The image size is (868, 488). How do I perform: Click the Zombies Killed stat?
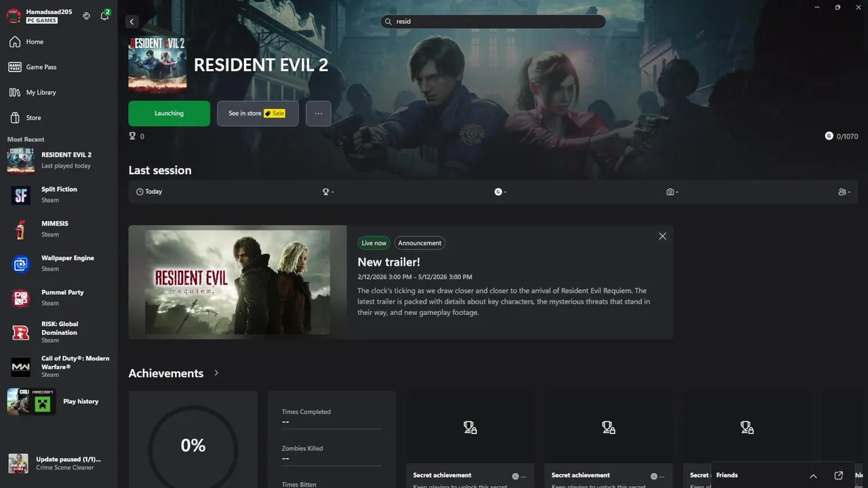point(332,453)
